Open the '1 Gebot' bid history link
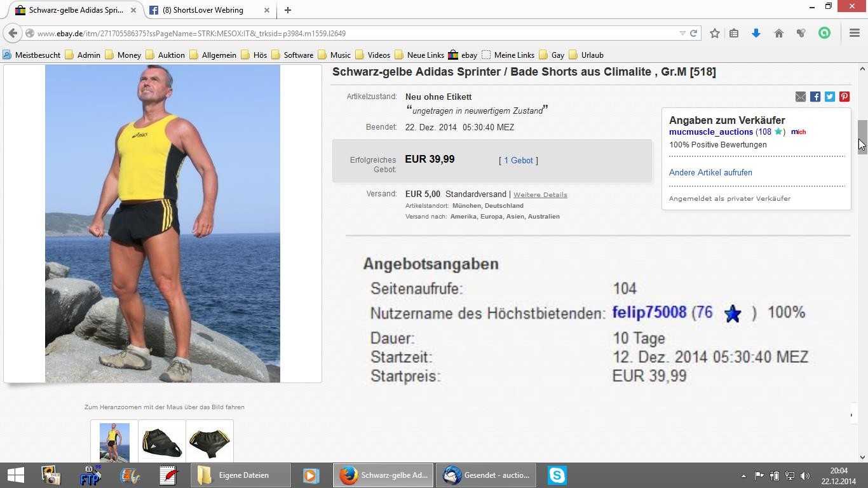This screenshot has height=488, width=868. (x=518, y=161)
